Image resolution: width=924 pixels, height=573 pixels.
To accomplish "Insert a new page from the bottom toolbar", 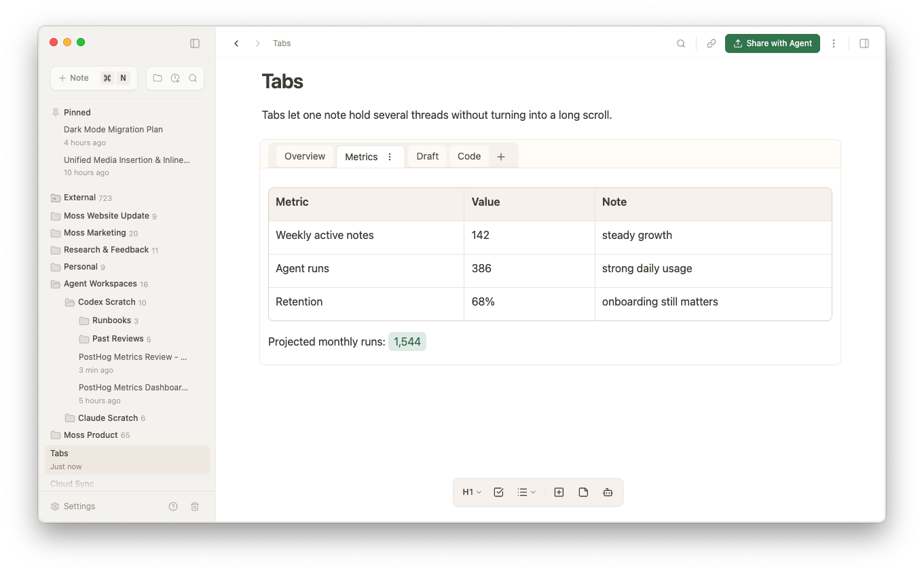I will point(583,492).
